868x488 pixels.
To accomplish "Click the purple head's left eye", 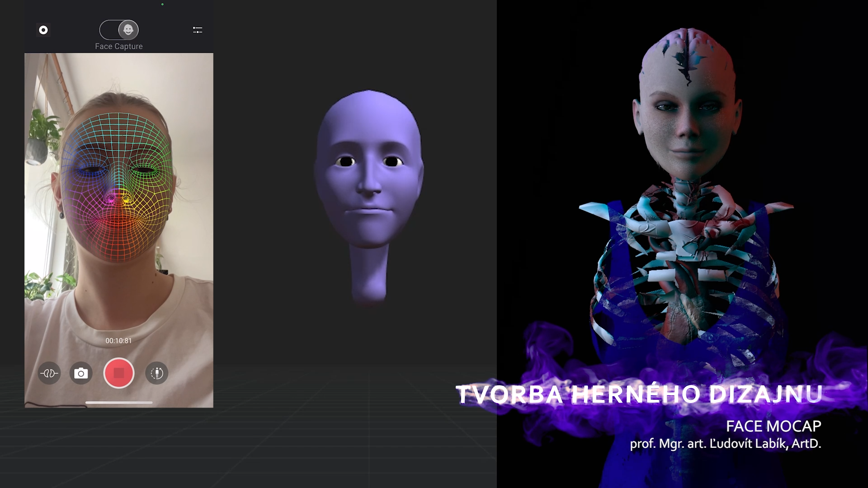I will (x=346, y=162).
